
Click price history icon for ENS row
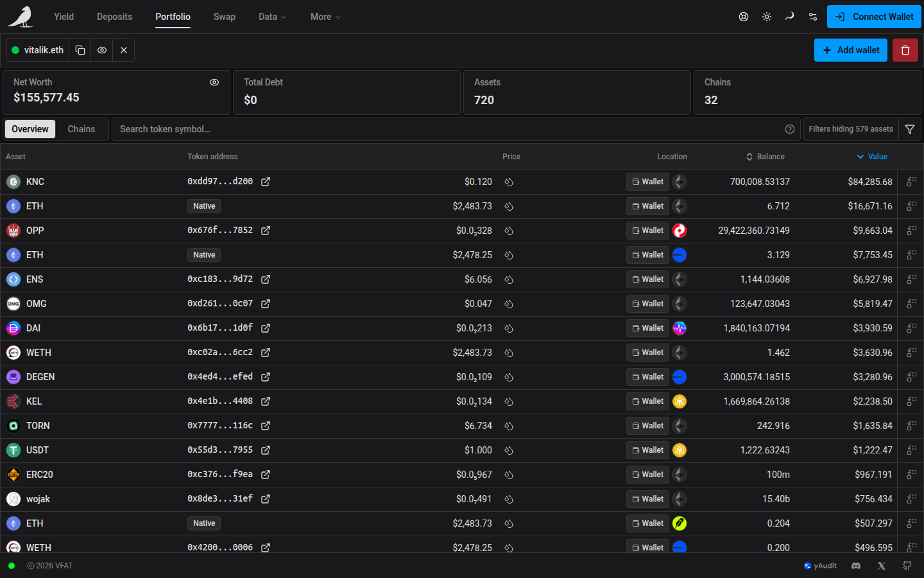[x=509, y=279]
